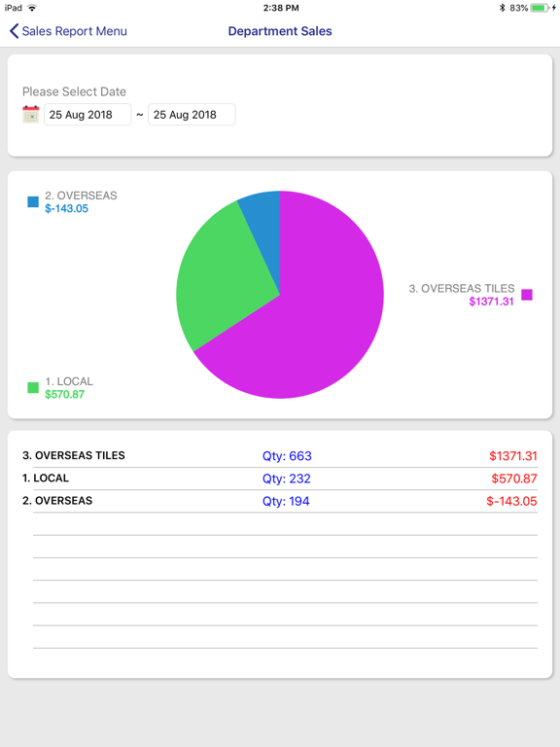
Task: Select the end date field after tilde
Action: coord(192,115)
